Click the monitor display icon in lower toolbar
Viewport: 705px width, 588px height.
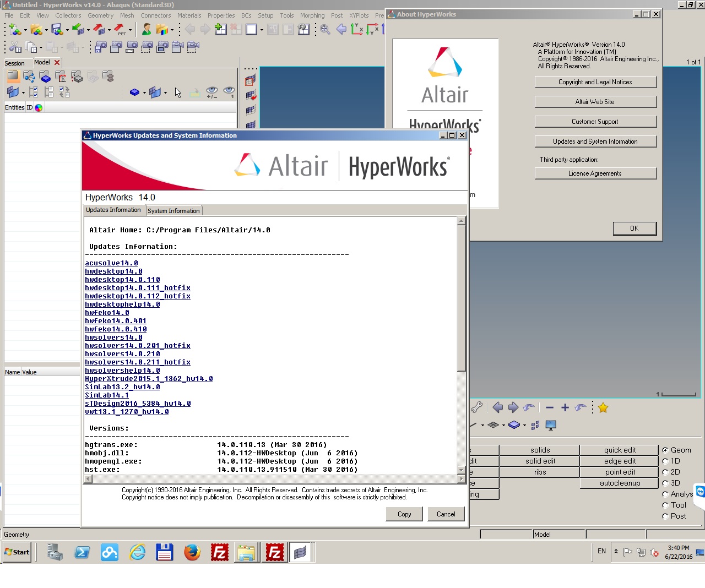click(551, 425)
